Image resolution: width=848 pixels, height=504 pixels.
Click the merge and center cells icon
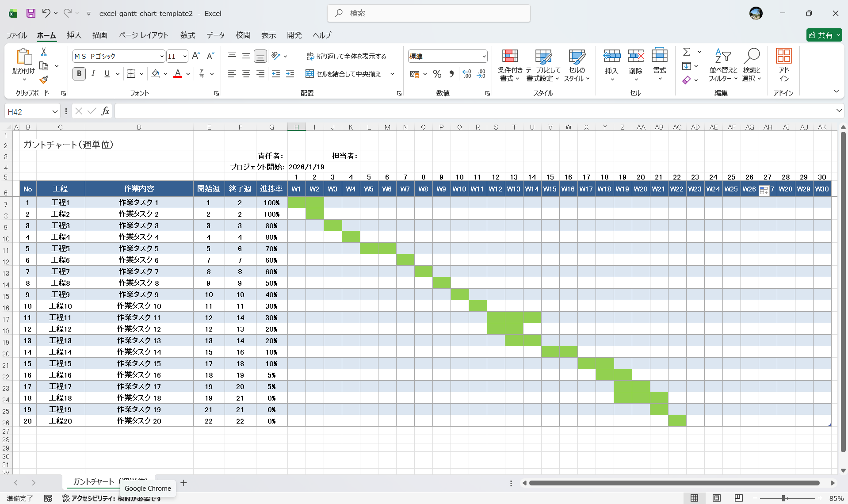point(310,74)
